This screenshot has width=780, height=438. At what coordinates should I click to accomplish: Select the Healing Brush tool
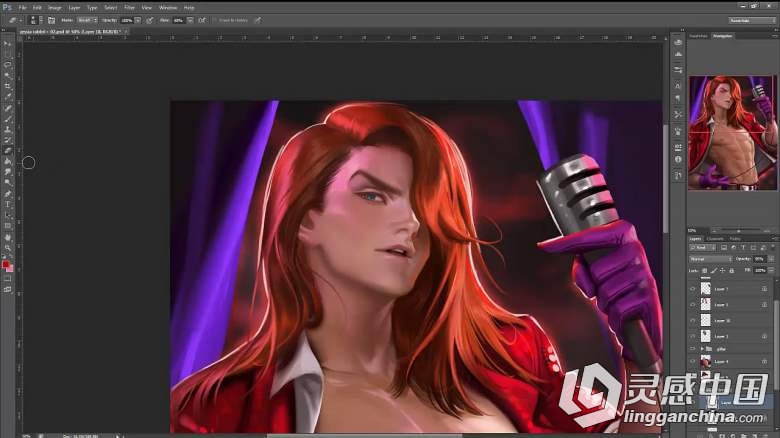[7, 108]
